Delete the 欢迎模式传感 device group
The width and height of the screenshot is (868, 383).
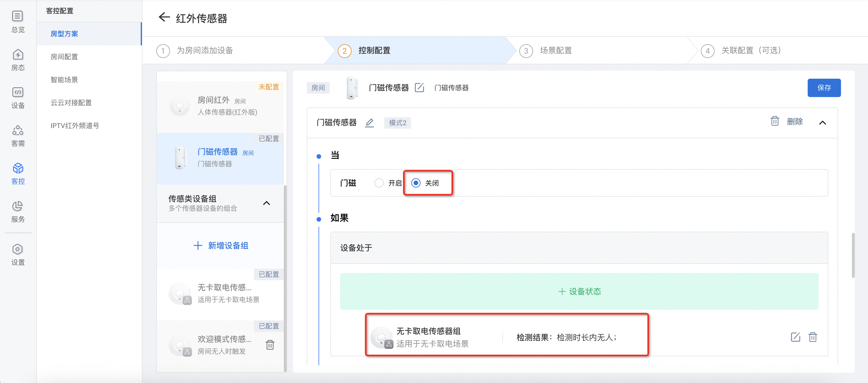(270, 345)
